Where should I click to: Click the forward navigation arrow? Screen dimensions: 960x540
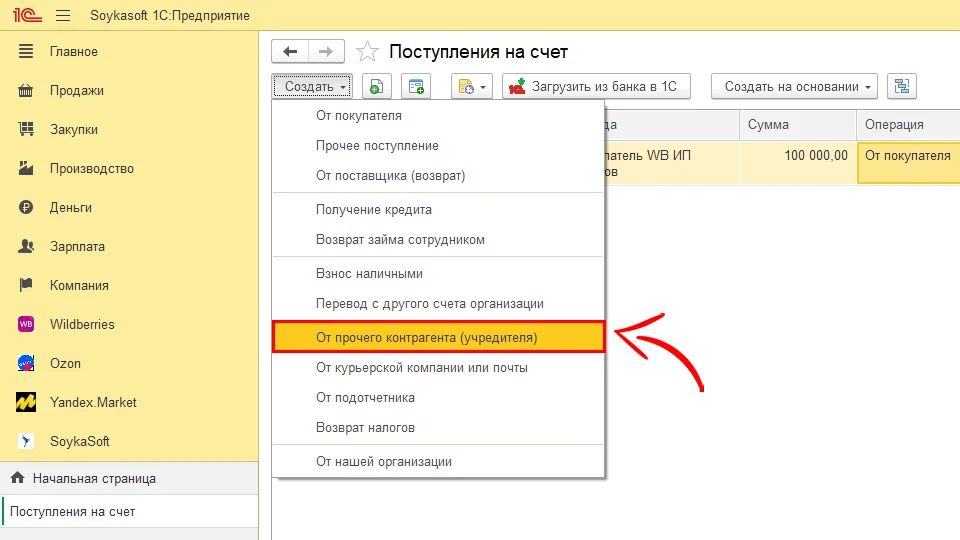pyautogui.click(x=326, y=52)
